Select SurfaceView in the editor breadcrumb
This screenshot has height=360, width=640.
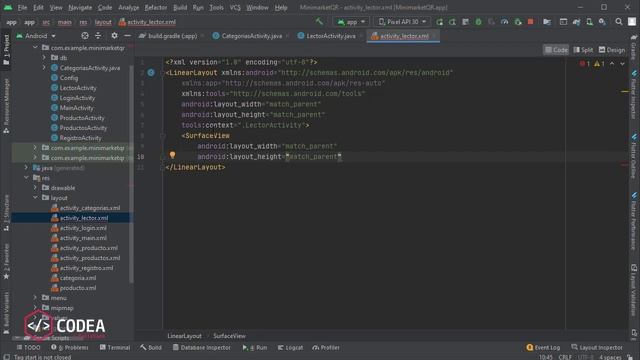coord(229,336)
